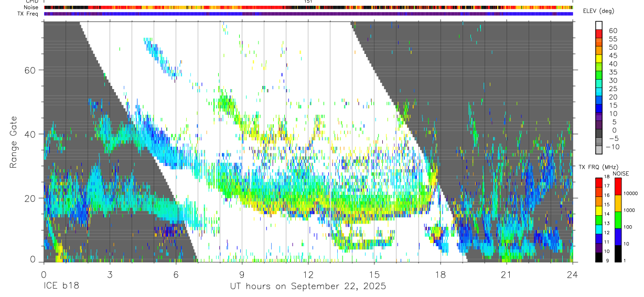
Task: Click the 'CPID' row label at top
Action: 31,2
